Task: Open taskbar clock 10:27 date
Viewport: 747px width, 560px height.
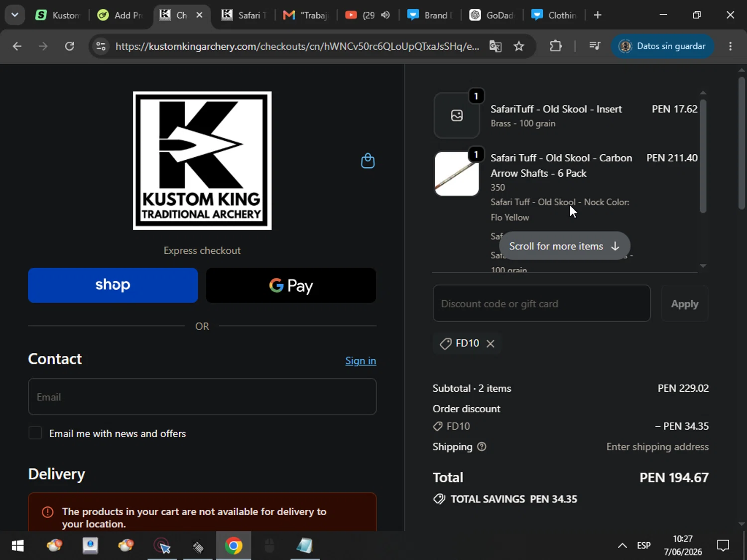Action: (x=683, y=546)
